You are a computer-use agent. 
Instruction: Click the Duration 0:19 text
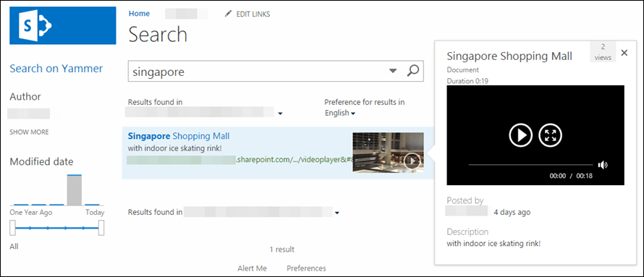(x=467, y=81)
